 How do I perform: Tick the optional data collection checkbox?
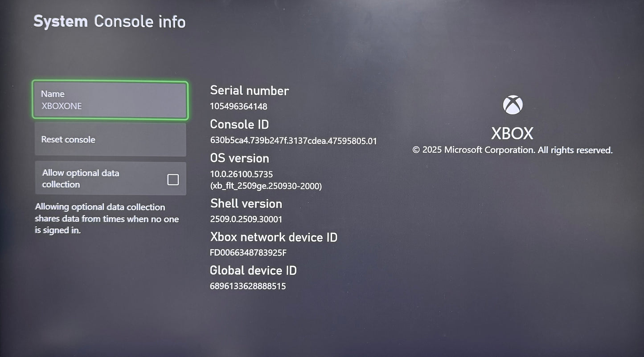[x=173, y=179]
